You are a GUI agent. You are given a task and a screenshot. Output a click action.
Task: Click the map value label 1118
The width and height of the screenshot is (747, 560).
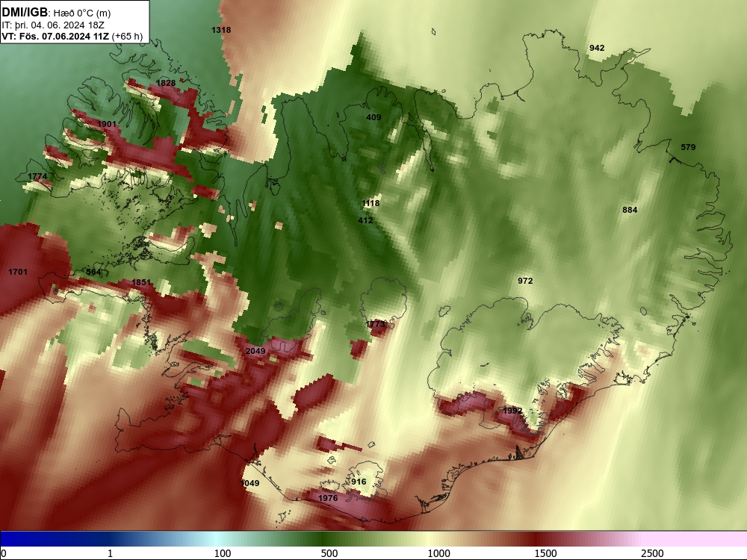371,203
